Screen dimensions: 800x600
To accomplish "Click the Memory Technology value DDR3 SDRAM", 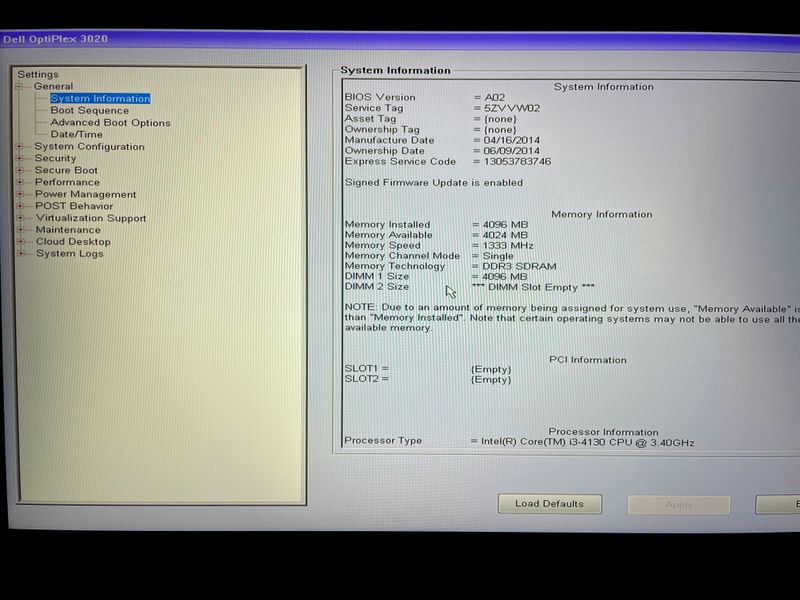I will pyautogui.click(x=519, y=266).
